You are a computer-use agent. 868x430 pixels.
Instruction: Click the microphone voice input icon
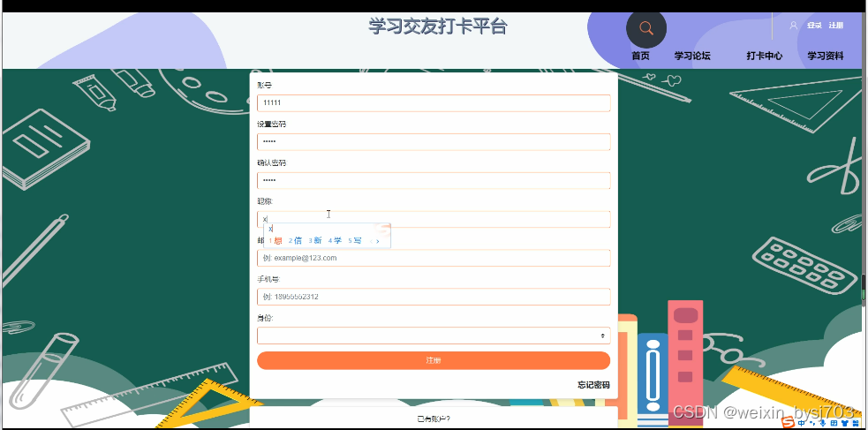(823, 423)
